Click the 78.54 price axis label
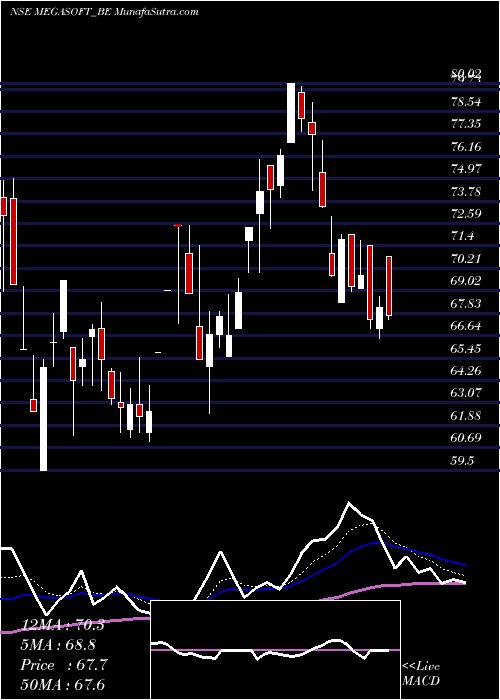500x700 pixels. (466, 101)
